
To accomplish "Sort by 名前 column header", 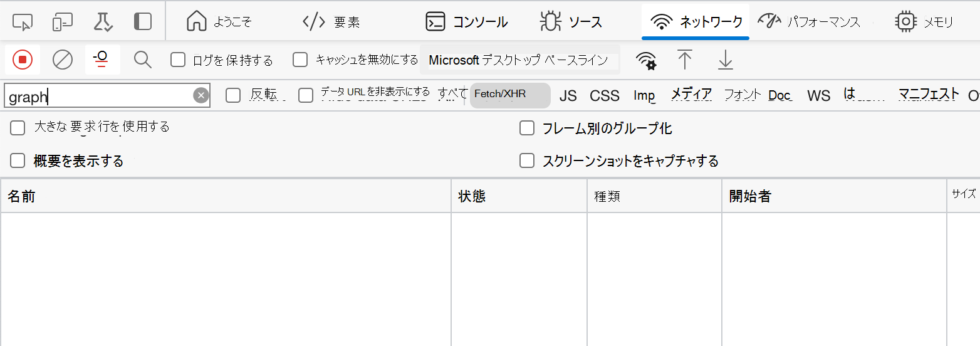I will pos(226,196).
